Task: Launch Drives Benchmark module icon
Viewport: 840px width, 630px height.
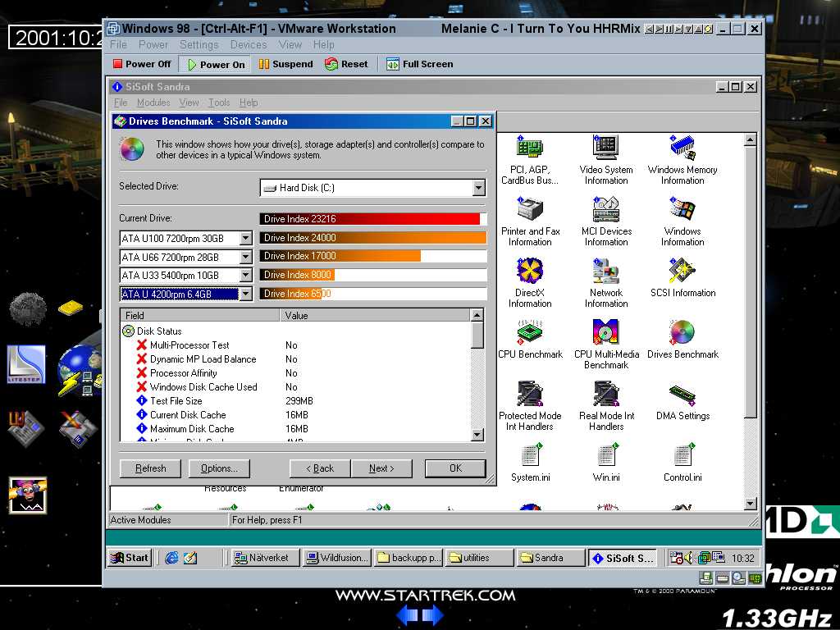Action: pyautogui.click(x=682, y=332)
